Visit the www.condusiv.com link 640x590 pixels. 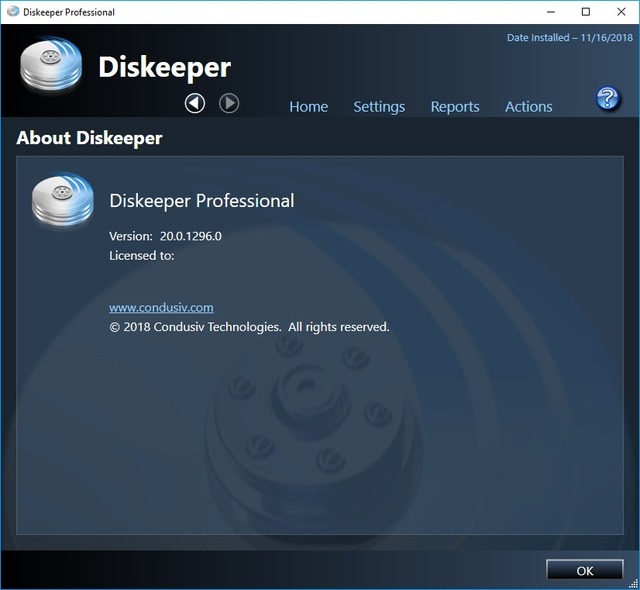click(x=161, y=308)
